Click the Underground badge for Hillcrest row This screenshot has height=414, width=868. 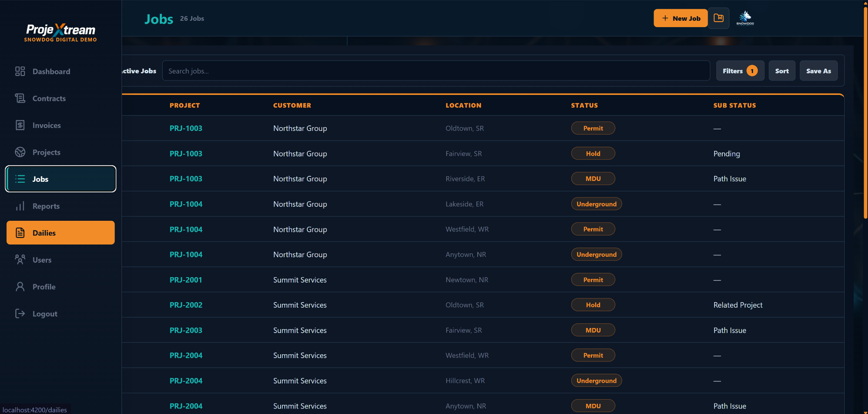click(596, 381)
